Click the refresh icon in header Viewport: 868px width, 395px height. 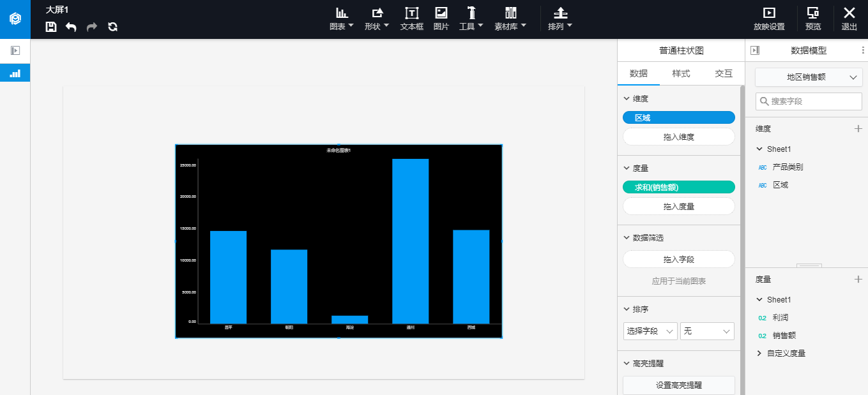pyautogui.click(x=112, y=27)
